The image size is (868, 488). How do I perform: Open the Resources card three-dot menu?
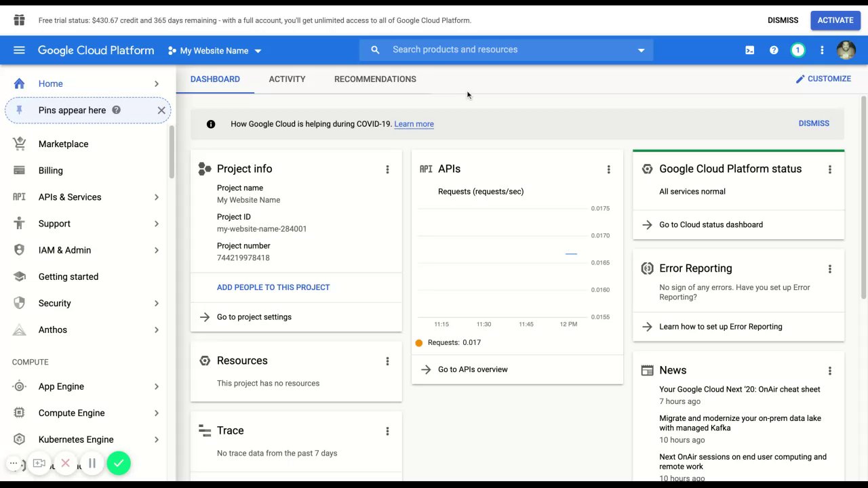(x=387, y=361)
